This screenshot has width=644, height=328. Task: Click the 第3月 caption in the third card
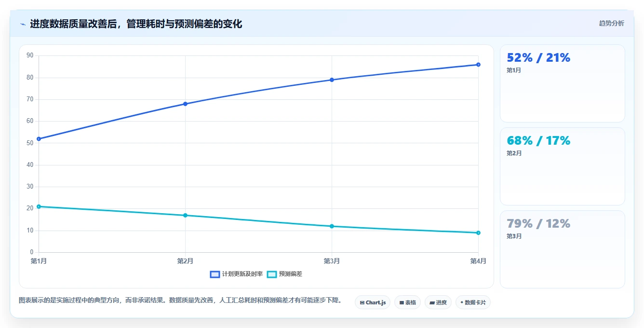click(x=514, y=236)
